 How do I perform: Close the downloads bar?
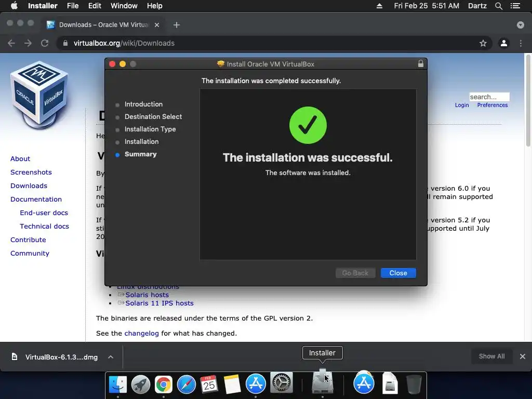[x=523, y=356]
